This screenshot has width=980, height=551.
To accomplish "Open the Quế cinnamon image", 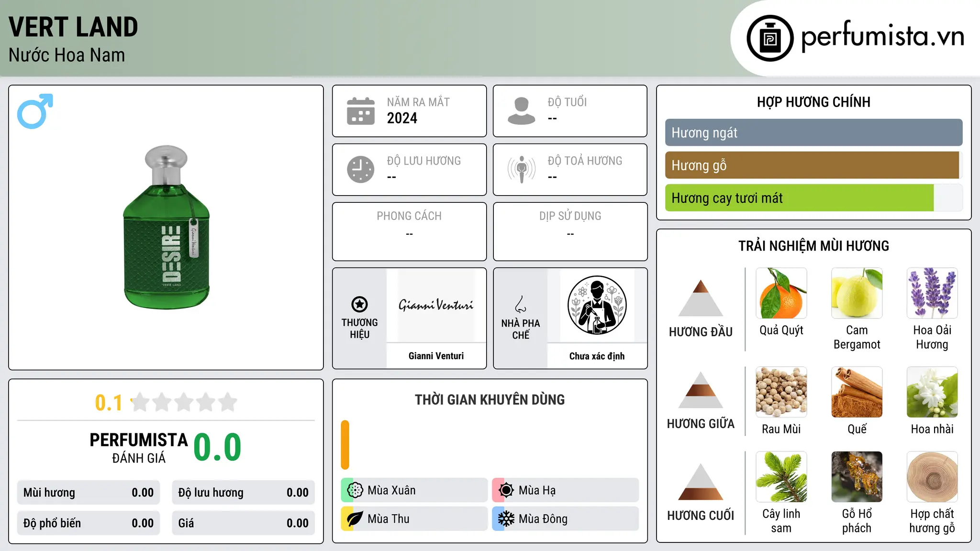I will point(857,392).
